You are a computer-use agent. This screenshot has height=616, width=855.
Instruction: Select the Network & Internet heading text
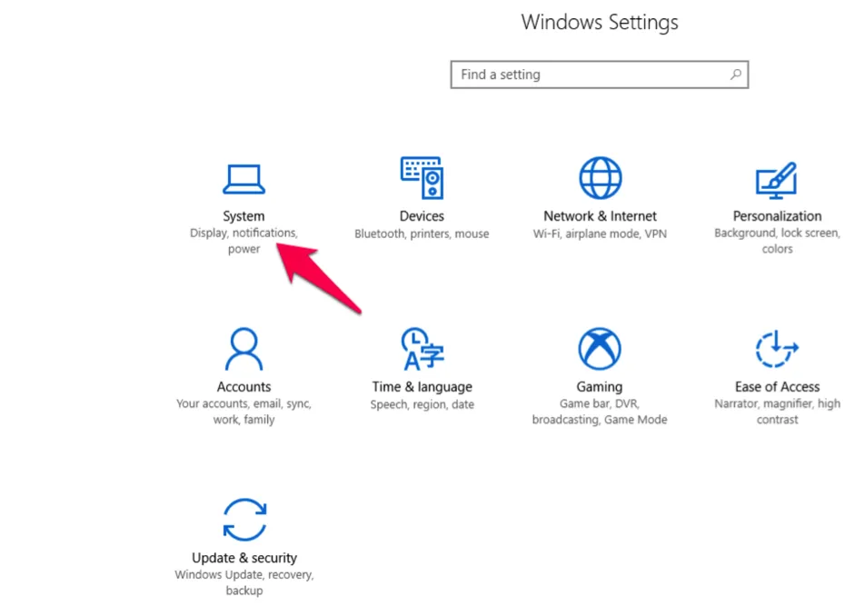click(x=599, y=215)
